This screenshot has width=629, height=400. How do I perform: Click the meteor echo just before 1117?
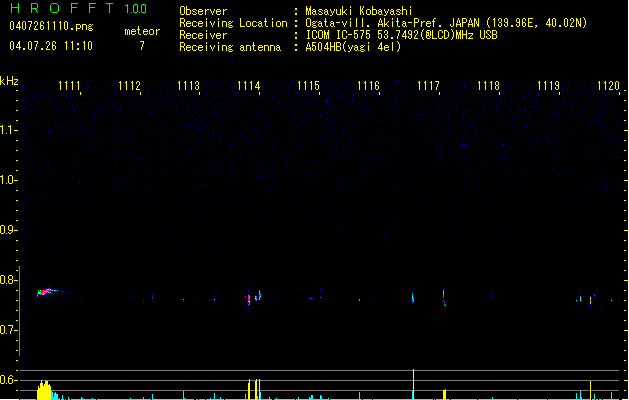pyautogui.click(x=413, y=298)
